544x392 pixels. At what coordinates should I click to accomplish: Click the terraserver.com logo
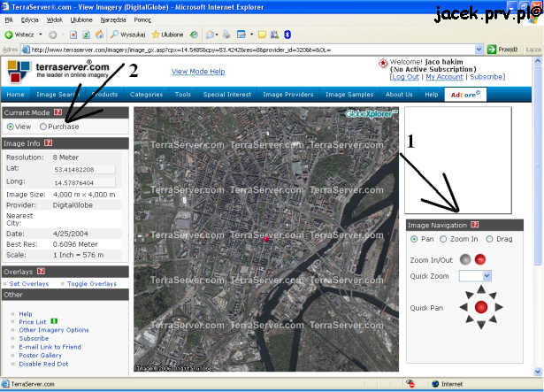(58, 71)
